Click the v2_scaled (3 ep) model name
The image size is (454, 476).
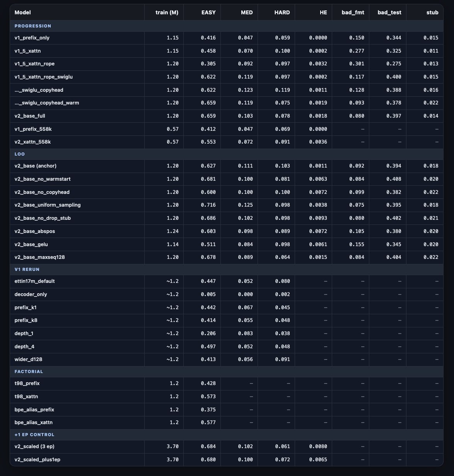pyautogui.click(x=34, y=447)
